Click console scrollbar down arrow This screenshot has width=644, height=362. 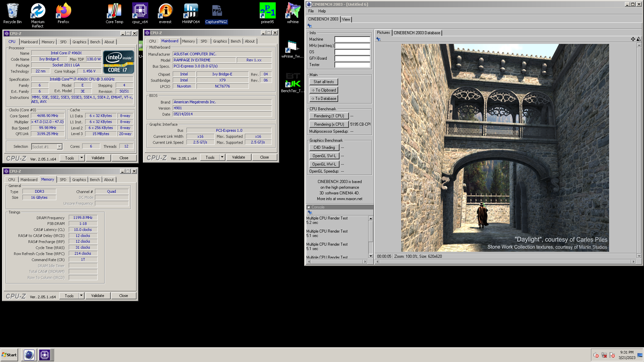(371, 256)
